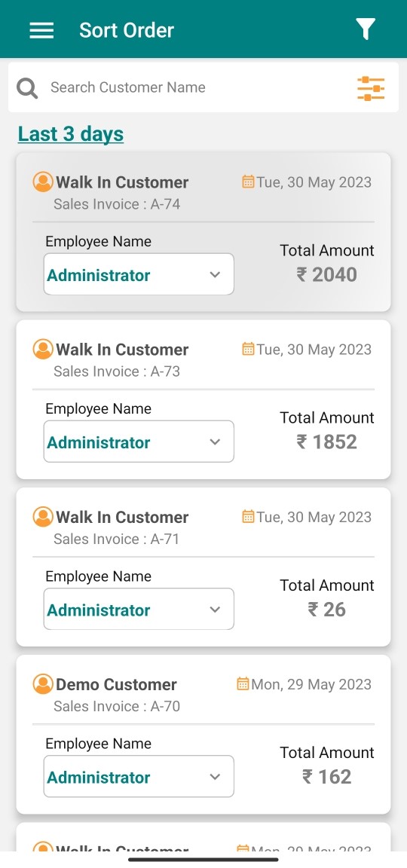The height and width of the screenshot is (868, 407).
Task: Open the invoice A-74 Walk In Customer card
Action: click(x=203, y=232)
